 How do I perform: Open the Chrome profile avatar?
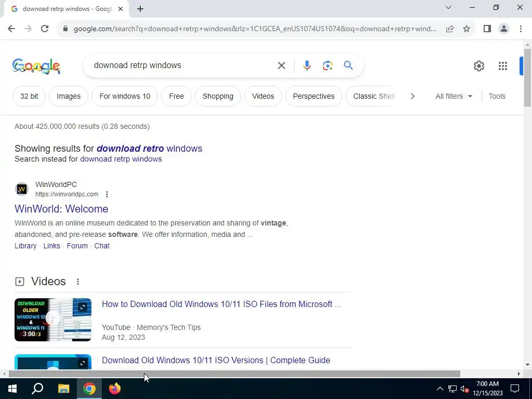click(x=504, y=29)
